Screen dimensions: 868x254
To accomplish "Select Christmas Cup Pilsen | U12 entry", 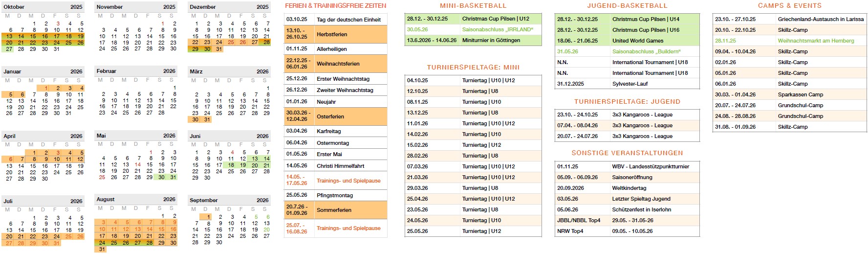I will (496, 19).
